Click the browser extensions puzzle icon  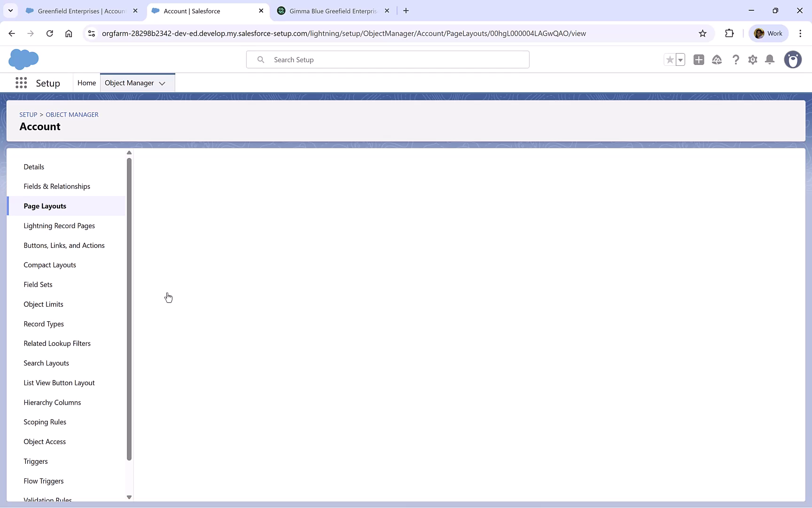[730, 33]
